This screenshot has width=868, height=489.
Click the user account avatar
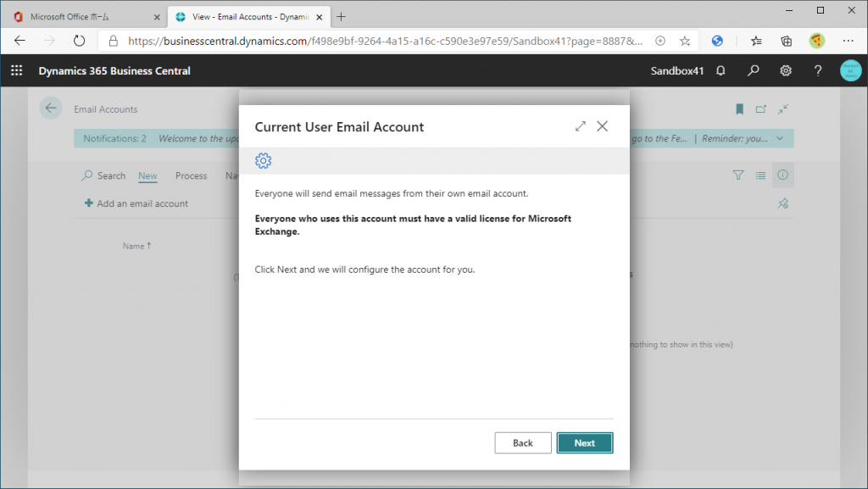coord(850,71)
